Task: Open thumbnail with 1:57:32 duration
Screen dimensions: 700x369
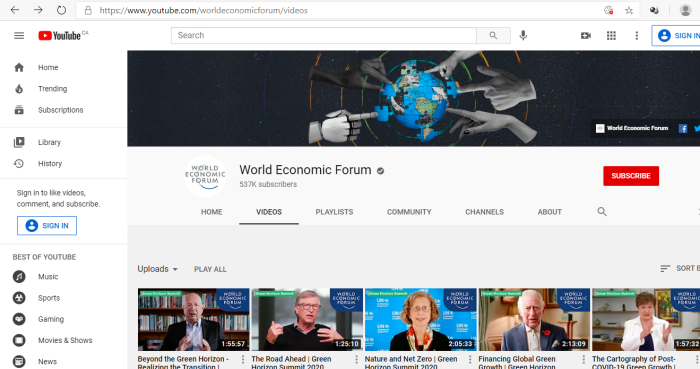Action: 646,319
